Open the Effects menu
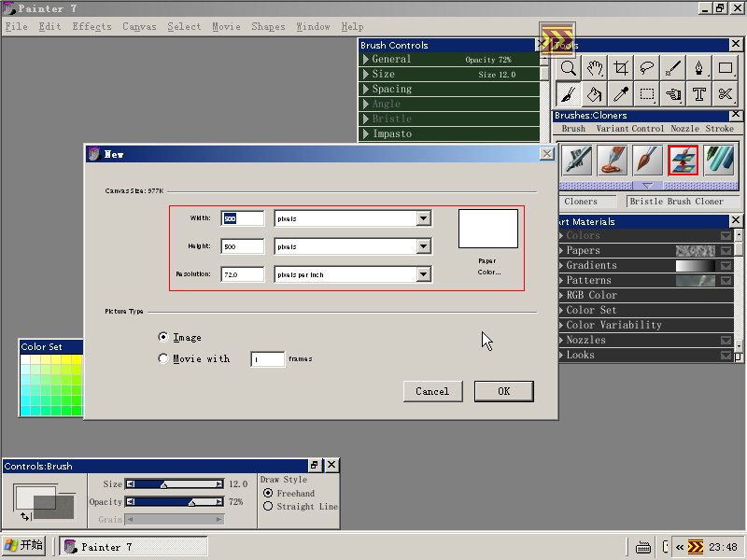Viewport: 747px width, 560px height. click(92, 27)
